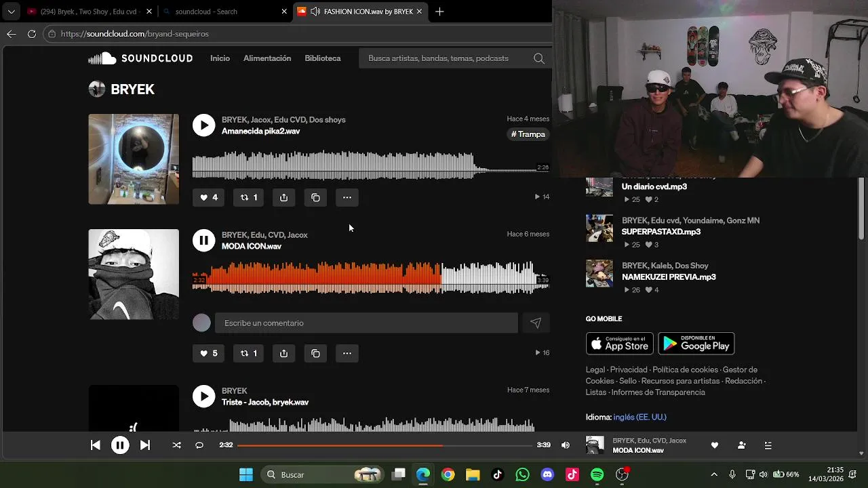Click the Amanecida pika2.wav waveform
This screenshot has width=868, height=488.
click(371, 165)
